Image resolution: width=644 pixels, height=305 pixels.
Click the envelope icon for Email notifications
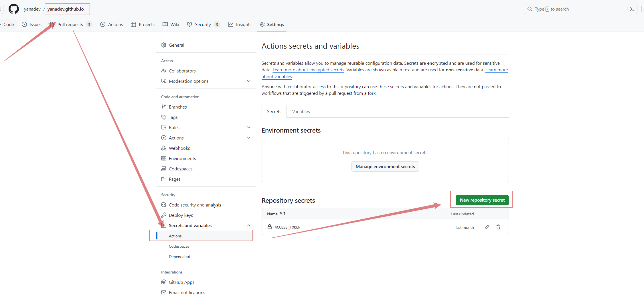[164, 292]
